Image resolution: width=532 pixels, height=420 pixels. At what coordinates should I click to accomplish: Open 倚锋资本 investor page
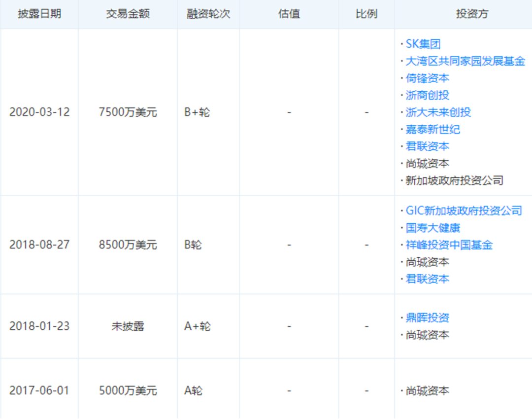click(x=427, y=78)
